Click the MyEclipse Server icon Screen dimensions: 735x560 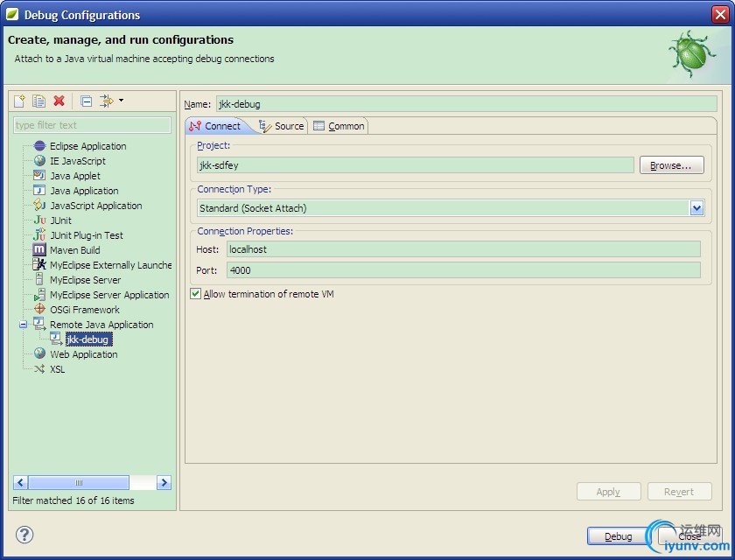[x=40, y=280]
